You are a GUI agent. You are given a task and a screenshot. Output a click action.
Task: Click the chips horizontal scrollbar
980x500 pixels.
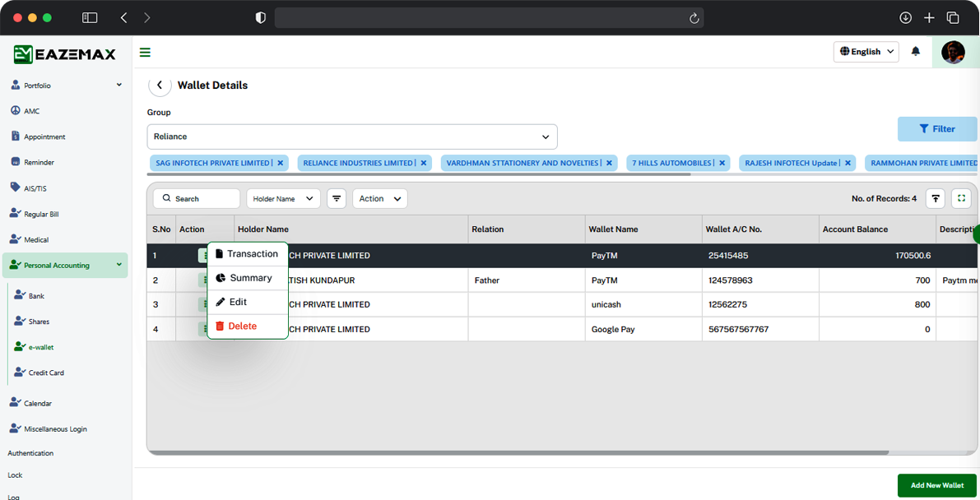pyautogui.click(x=419, y=174)
